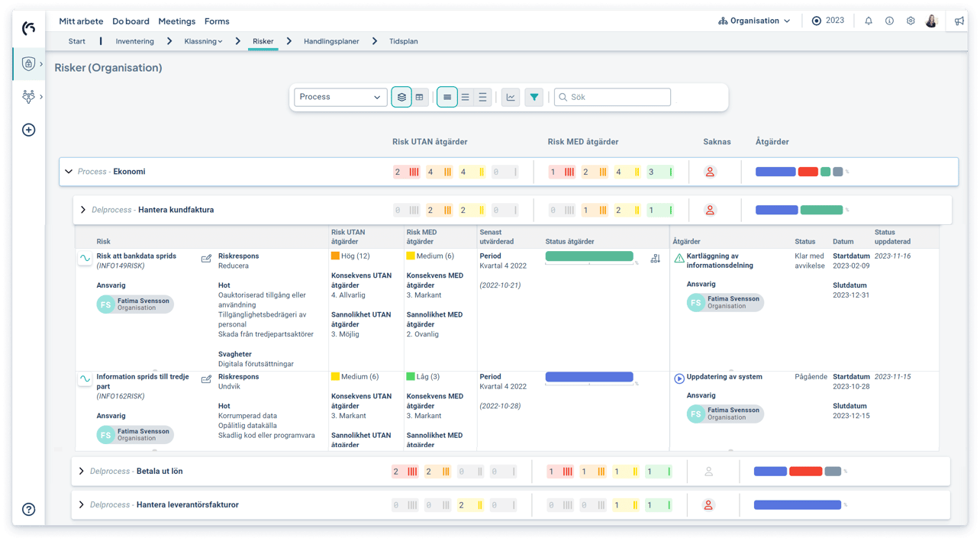Click the notification bell icon
Image resolution: width=980 pixels, height=541 pixels.
868,21
